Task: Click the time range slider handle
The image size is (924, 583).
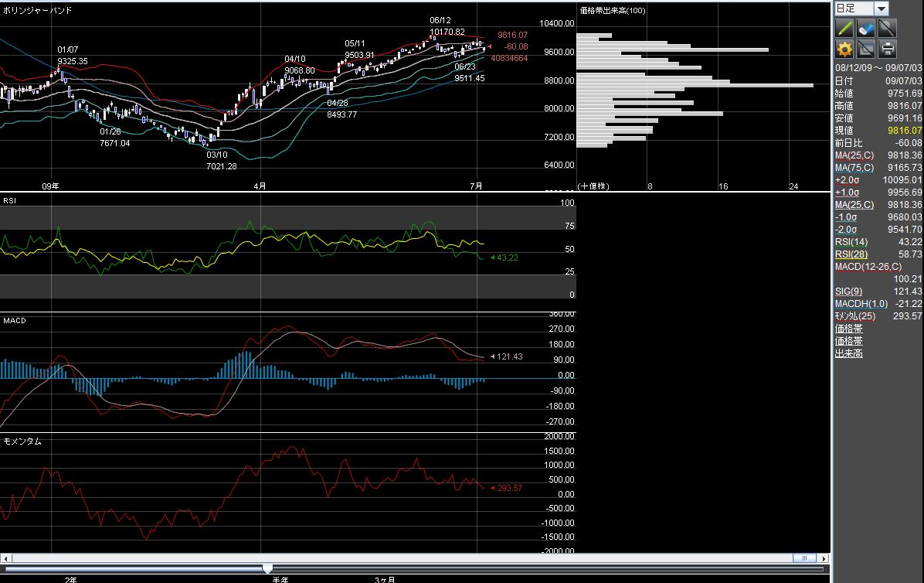Action: (267, 569)
